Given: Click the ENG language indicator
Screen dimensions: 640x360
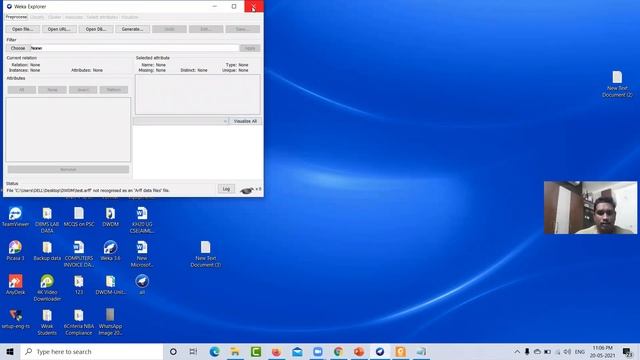Looking at the screenshot, I should coord(580,351).
